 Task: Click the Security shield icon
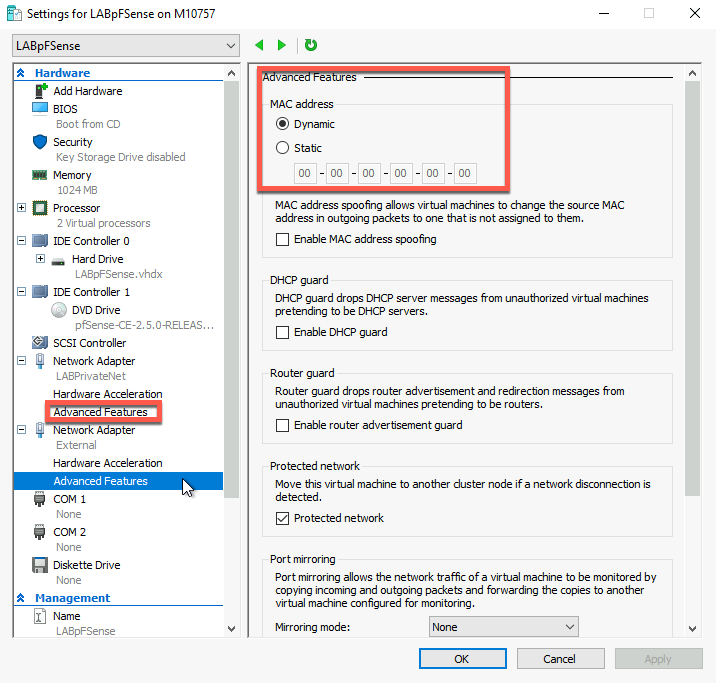click(40, 142)
